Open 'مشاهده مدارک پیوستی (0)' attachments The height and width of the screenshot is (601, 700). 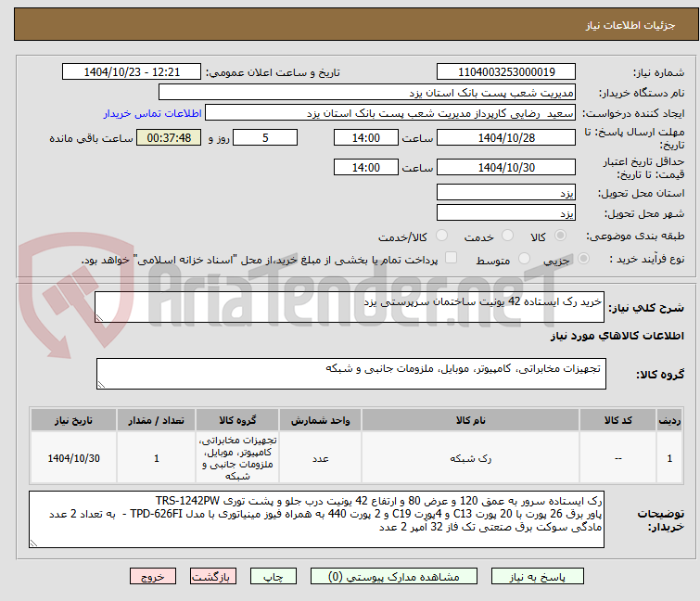click(x=393, y=577)
